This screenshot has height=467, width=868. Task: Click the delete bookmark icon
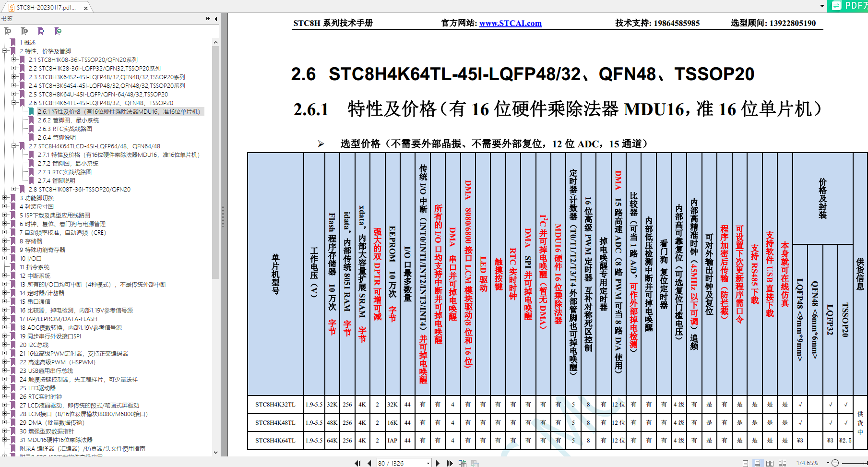tap(8, 31)
